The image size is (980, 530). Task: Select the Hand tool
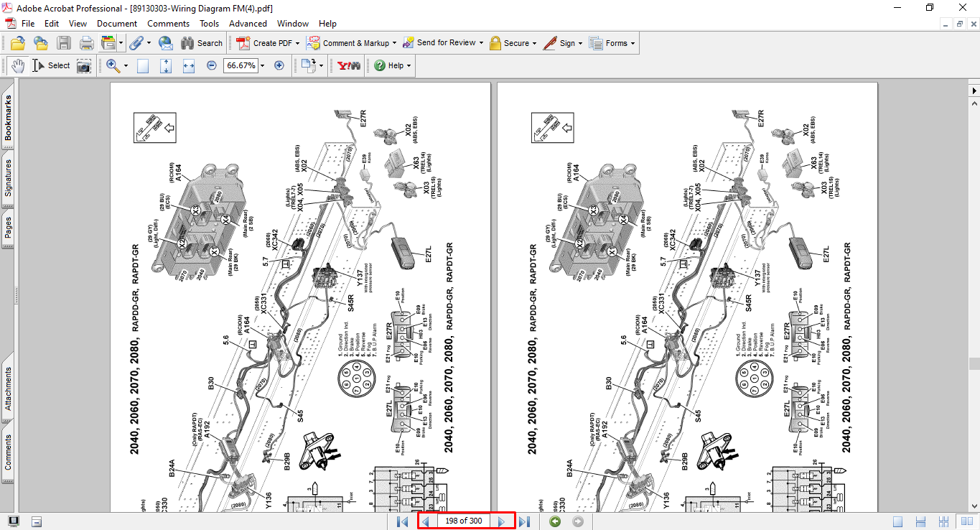[18, 65]
